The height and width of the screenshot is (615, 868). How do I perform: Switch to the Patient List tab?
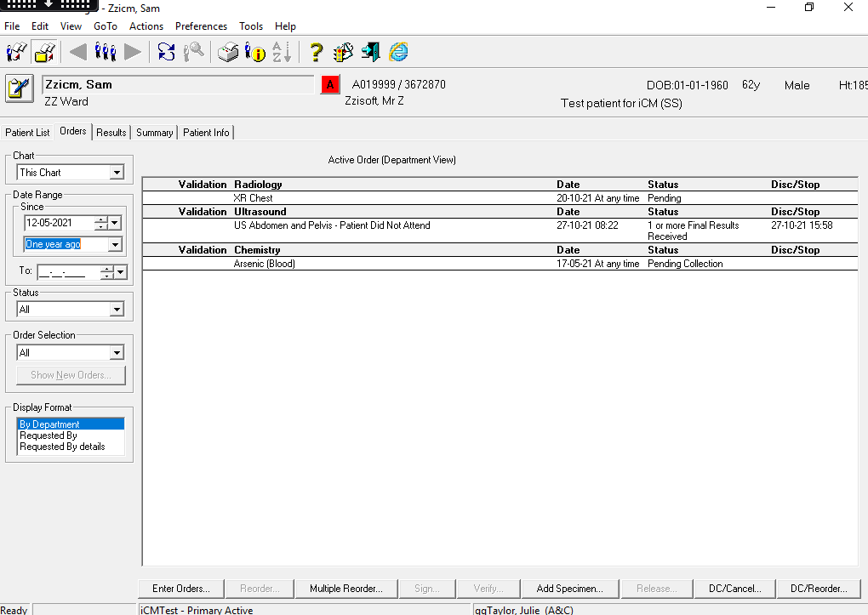(x=27, y=133)
